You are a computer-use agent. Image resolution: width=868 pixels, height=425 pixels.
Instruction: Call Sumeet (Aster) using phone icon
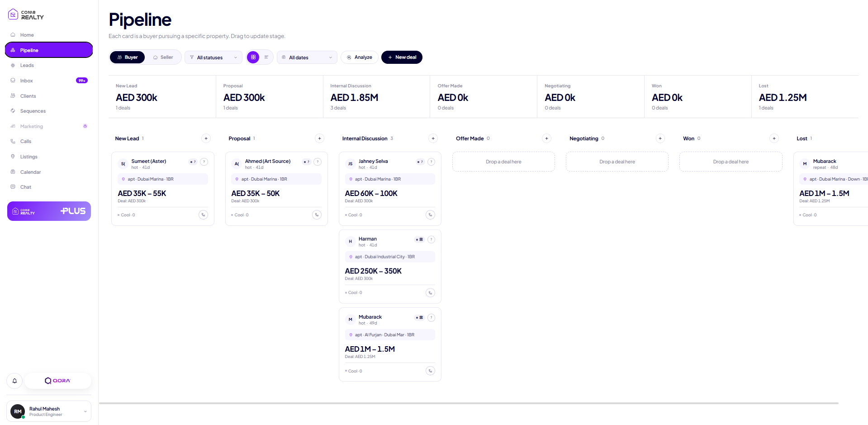[x=204, y=215]
